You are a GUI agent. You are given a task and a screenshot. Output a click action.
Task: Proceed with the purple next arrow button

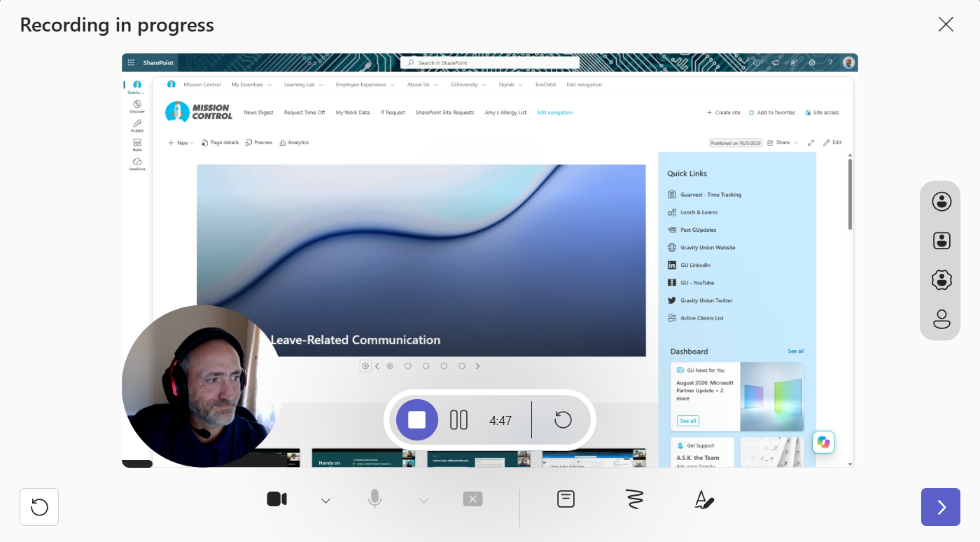[941, 507]
